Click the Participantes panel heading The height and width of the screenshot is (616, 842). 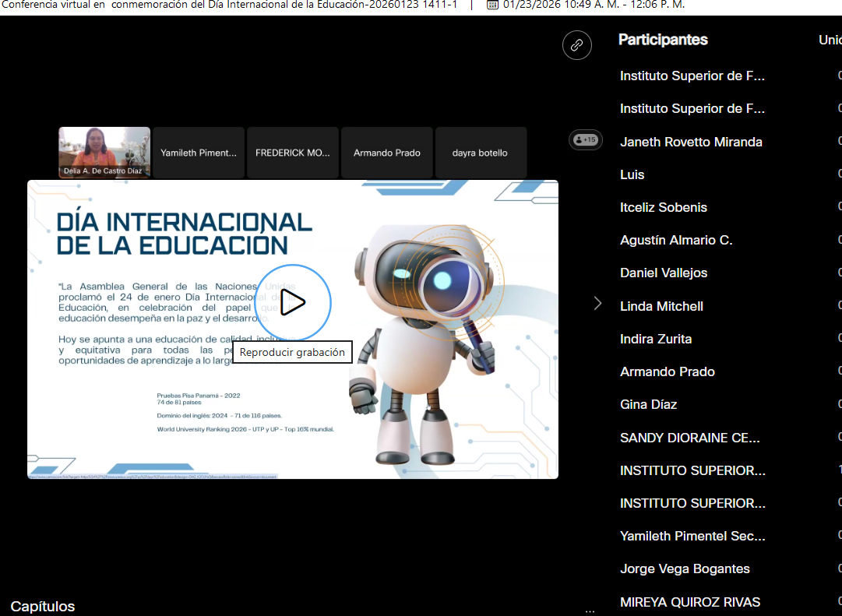663,40
